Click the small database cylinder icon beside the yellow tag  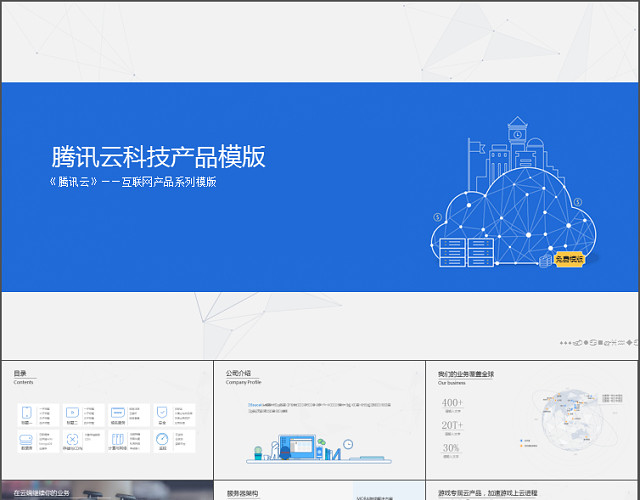(546, 261)
